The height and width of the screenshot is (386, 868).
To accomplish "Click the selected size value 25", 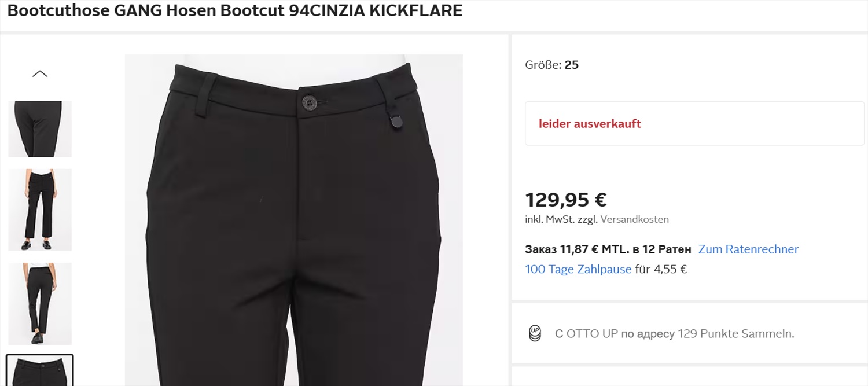I will point(571,65).
